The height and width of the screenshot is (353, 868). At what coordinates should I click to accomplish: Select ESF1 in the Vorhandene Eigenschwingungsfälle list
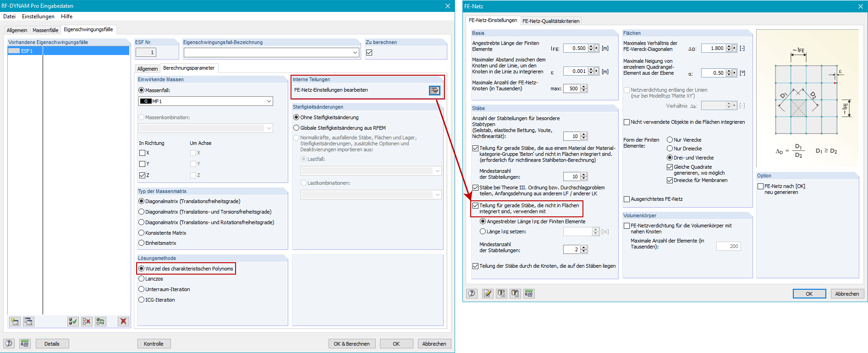coord(69,51)
